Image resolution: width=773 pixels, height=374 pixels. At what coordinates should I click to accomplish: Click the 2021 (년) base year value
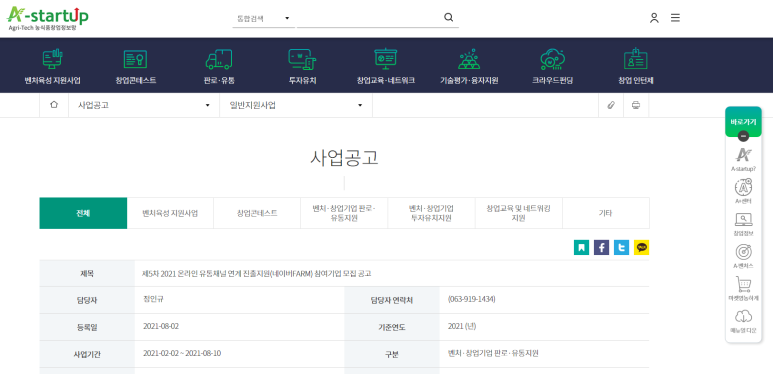coord(462,326)
